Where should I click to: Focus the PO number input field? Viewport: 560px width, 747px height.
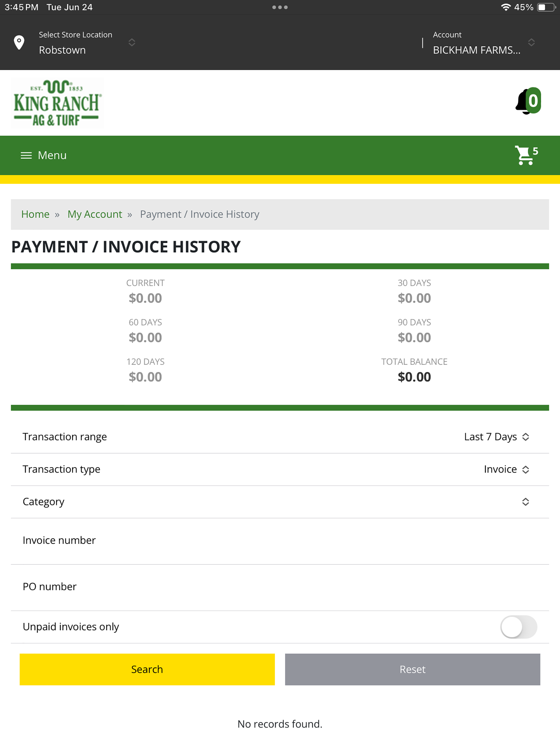click(x=280, y=588)
